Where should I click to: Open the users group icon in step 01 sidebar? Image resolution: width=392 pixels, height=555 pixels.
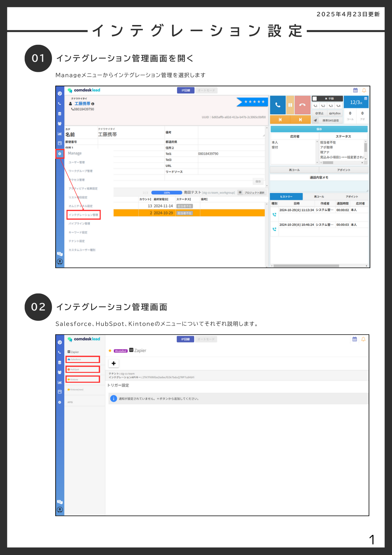click(60, 124)
